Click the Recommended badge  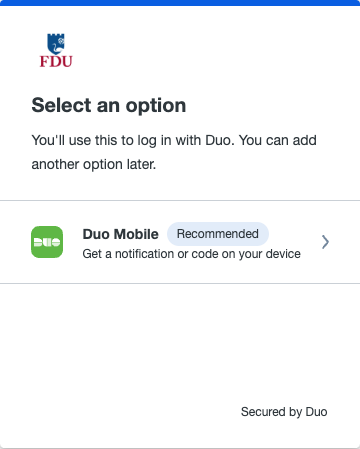click(x=218, y=234)
